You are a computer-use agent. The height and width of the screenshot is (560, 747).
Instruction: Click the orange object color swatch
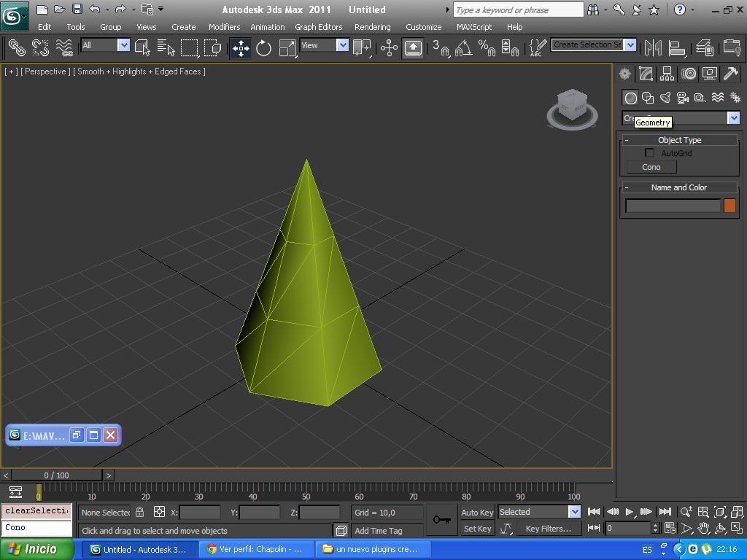tap(729, 206)
